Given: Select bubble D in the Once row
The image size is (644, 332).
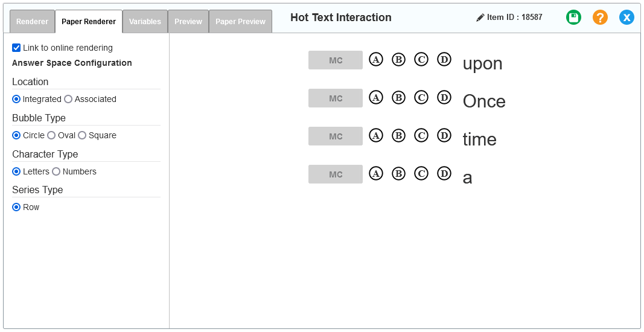Looking at the screenshot, I should pyautogui.click(x=444, y=98).
